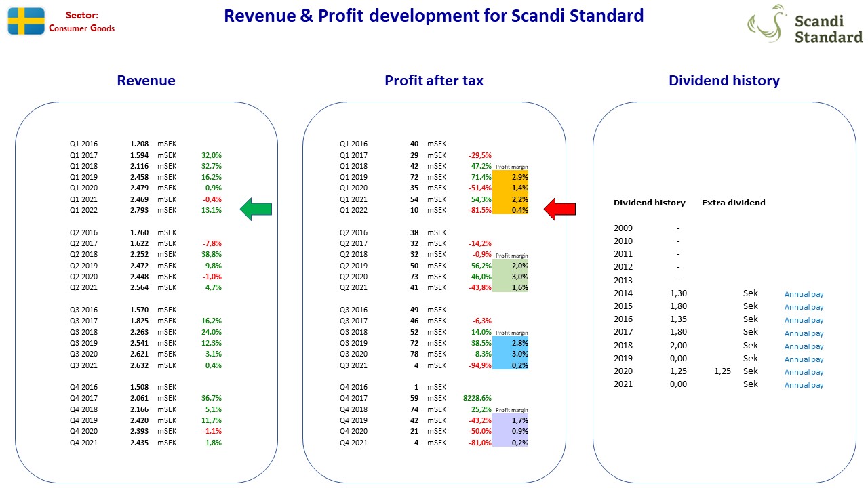Click the 2014 dividend value 1,30
868x488 pixels.
pos(678,293)
